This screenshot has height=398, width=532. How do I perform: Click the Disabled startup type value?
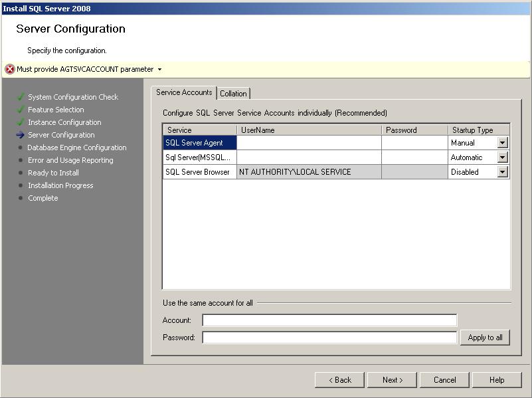click(x=465, y=172)
